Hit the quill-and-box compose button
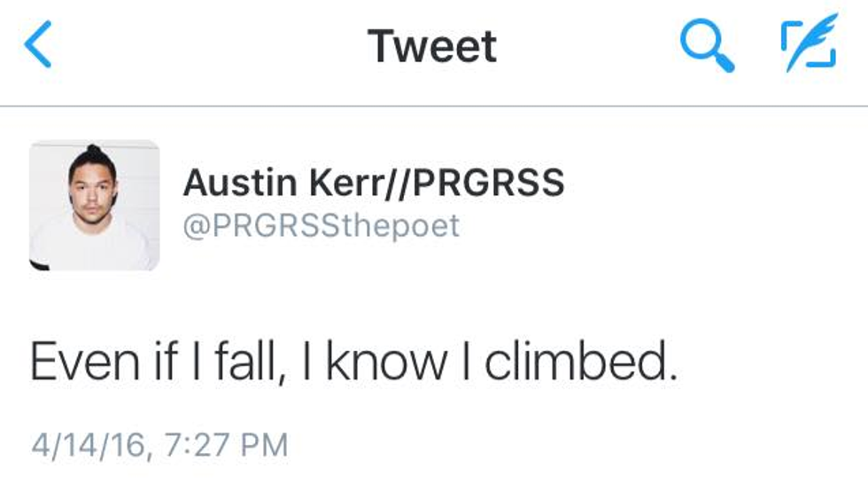 tap(809, 43)
